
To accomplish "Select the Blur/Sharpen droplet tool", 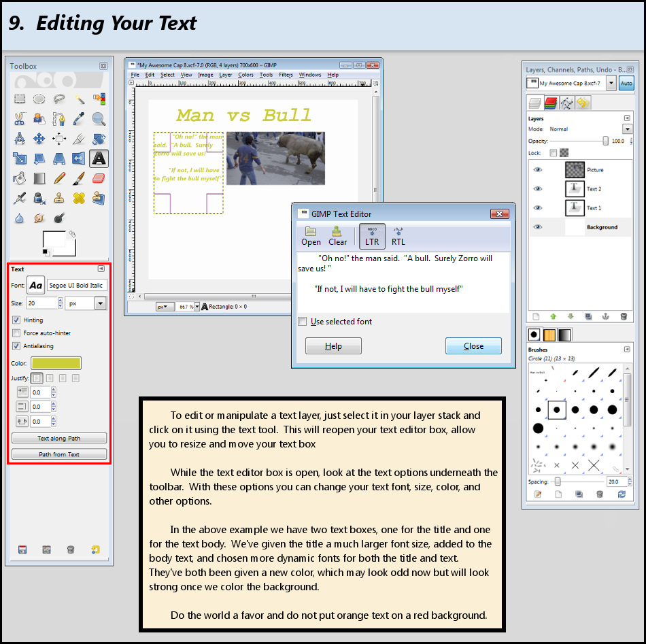I will click(19, 218).
